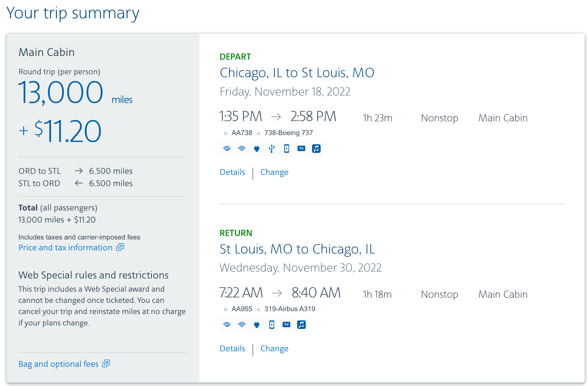Click power outlet icon on departing flight
The image size is (588, 386).
pos(257,149)
